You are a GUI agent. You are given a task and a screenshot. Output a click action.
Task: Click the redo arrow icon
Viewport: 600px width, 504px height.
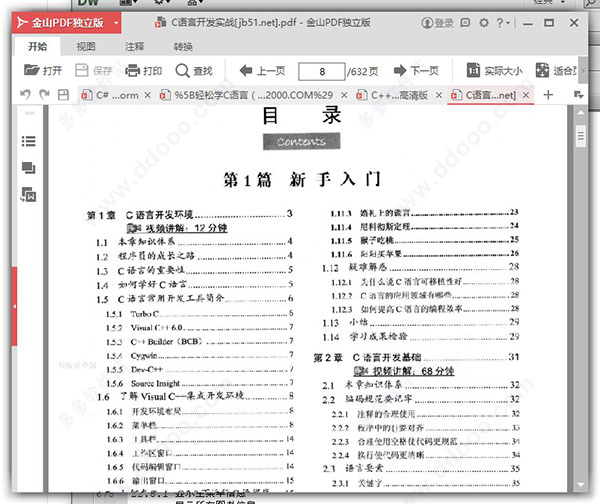click(44, 95)
